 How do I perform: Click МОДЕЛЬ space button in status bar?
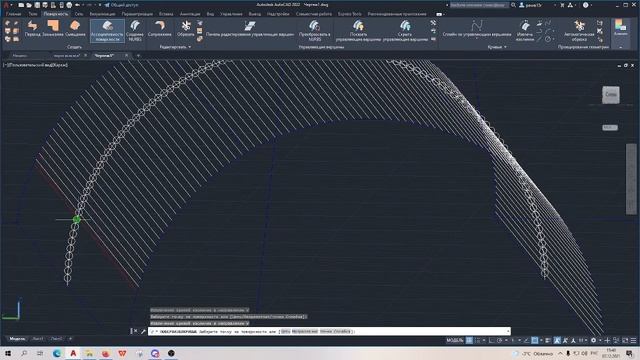(455, 340)
